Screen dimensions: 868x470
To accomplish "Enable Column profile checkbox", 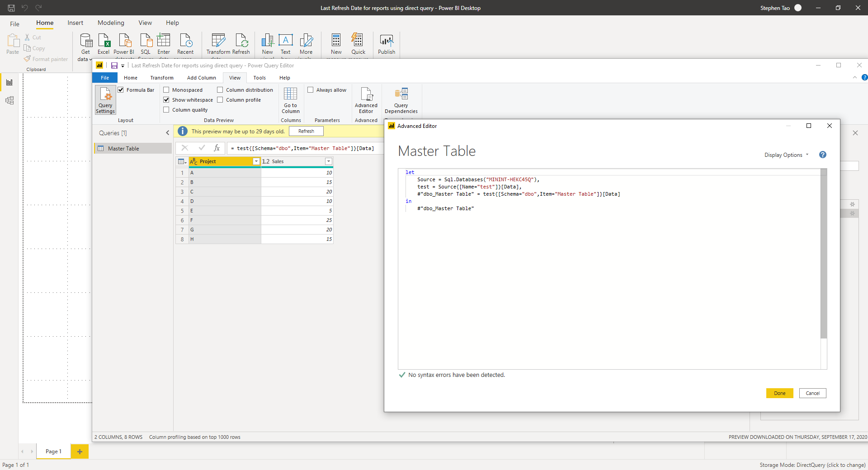I will [220, 100].
